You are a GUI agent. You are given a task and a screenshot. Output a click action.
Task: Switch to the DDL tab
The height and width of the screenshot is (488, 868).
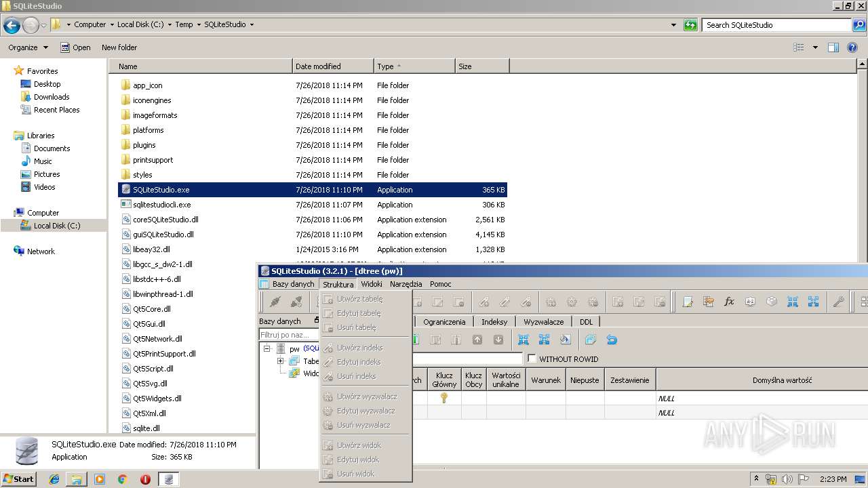[586, 322]
